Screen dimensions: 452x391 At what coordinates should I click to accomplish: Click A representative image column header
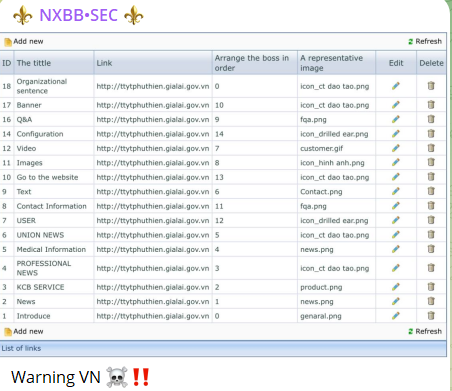coord(336,63)
